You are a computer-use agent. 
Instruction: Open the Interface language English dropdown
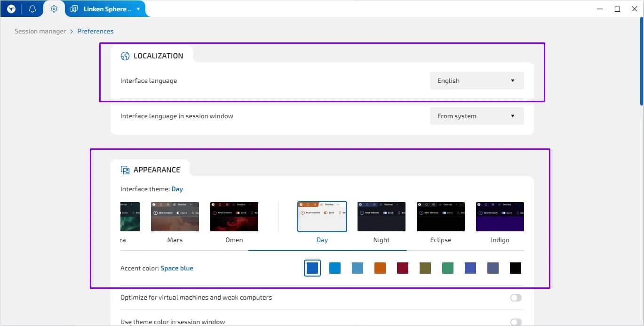click(477, 81)
